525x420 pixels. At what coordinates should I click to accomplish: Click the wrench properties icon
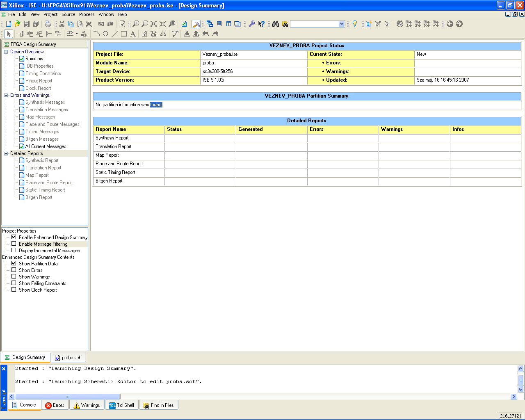pos(252,24)
